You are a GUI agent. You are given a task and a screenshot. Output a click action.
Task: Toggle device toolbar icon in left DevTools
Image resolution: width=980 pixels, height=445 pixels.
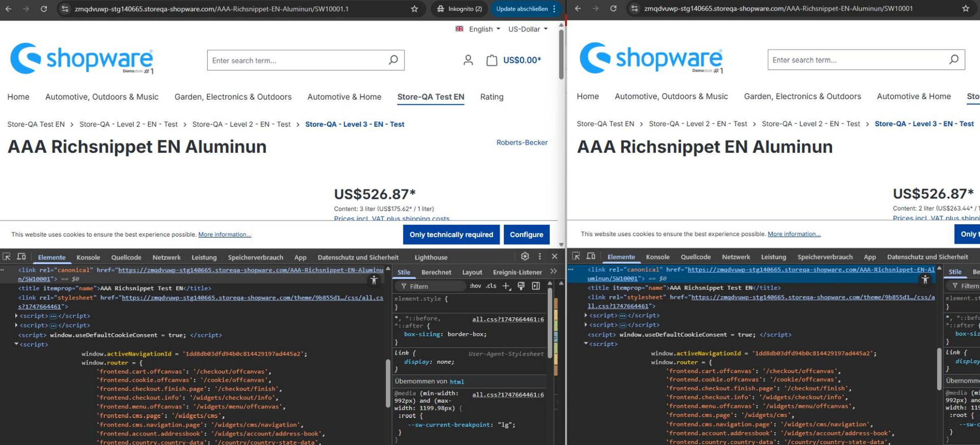21,257
